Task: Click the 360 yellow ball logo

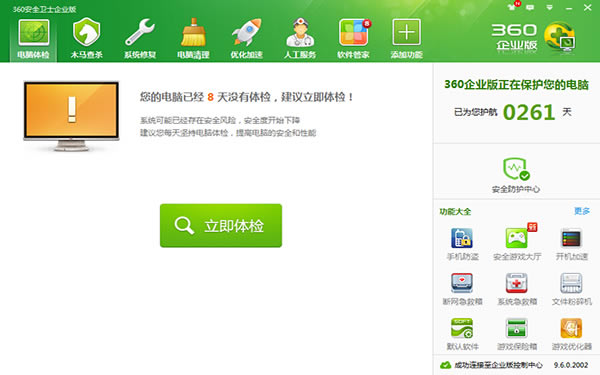Action: click(x=559, y=37)
